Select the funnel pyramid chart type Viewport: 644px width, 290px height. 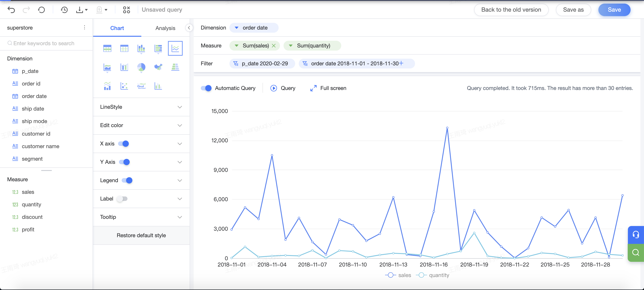click(175, 67)
